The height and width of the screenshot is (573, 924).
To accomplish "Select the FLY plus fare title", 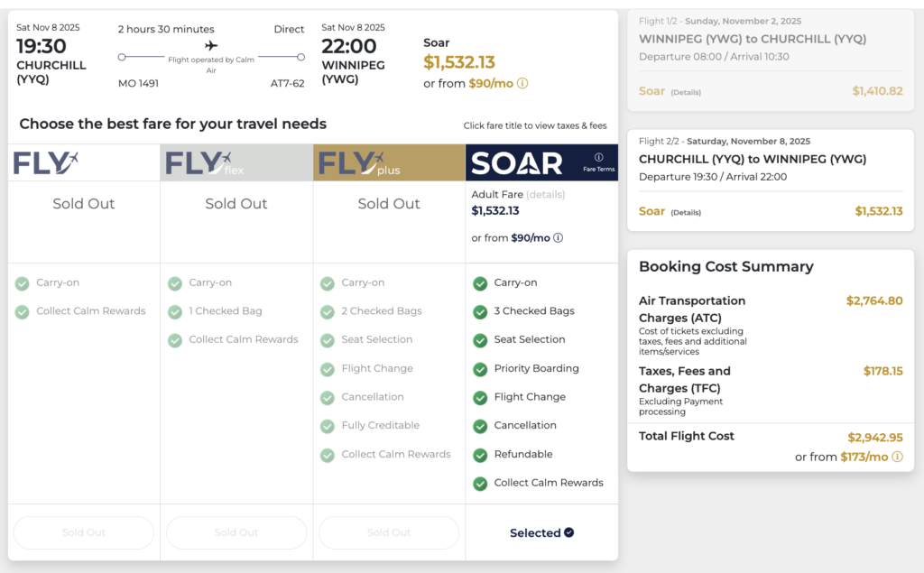I will (389, 162).
